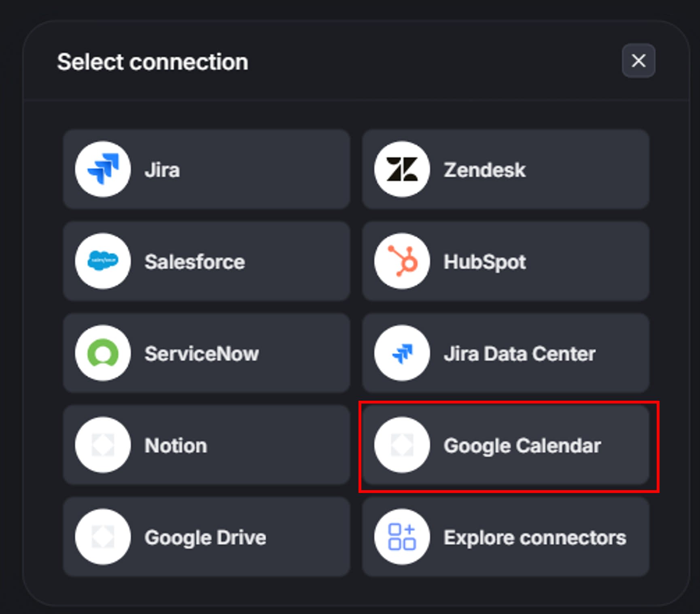Select the Jira Data Center connection

pos(505,353)
